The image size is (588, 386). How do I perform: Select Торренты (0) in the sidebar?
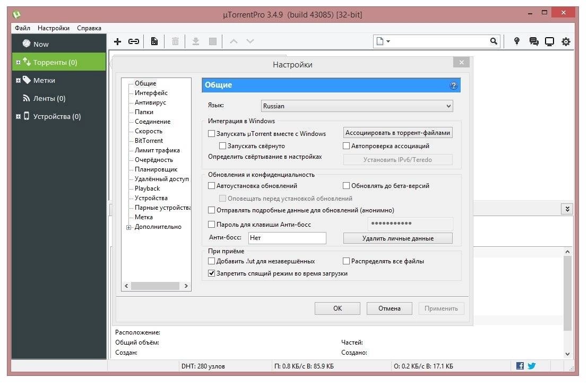(59, 62)
